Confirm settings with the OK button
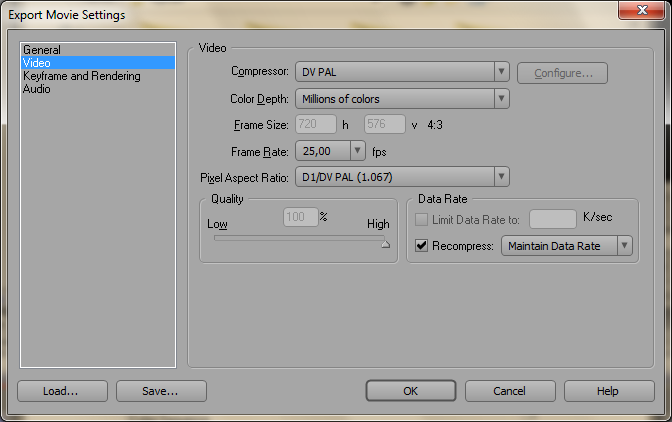Viewport: 672px width, 422px height. [x=411, y=391]
